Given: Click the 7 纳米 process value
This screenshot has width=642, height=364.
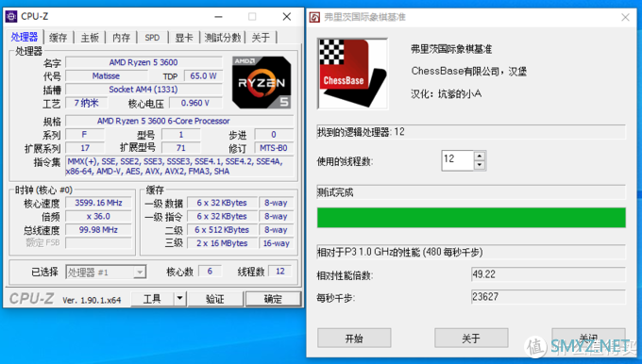Looking at the screenshot, I should coord(86,103).
